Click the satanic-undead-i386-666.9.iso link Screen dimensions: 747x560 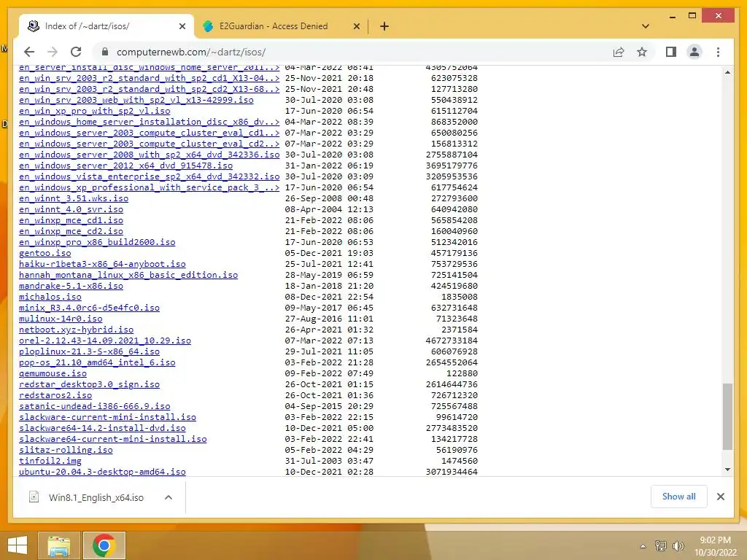click(x=94, y=407)
